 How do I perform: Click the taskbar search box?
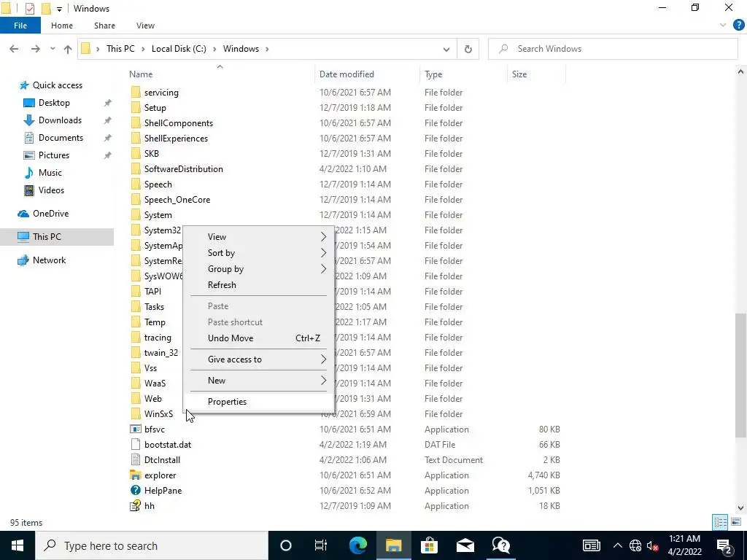[152, 545]
